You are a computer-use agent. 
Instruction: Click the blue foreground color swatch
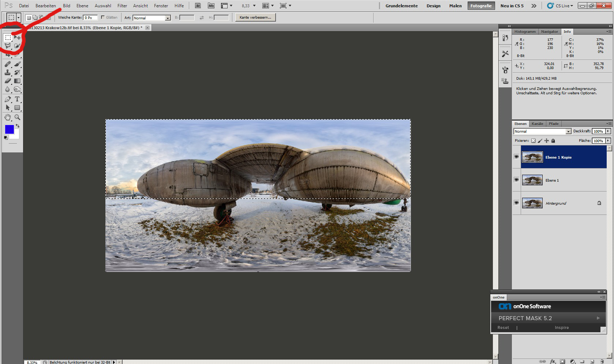[x=9, y=129]
